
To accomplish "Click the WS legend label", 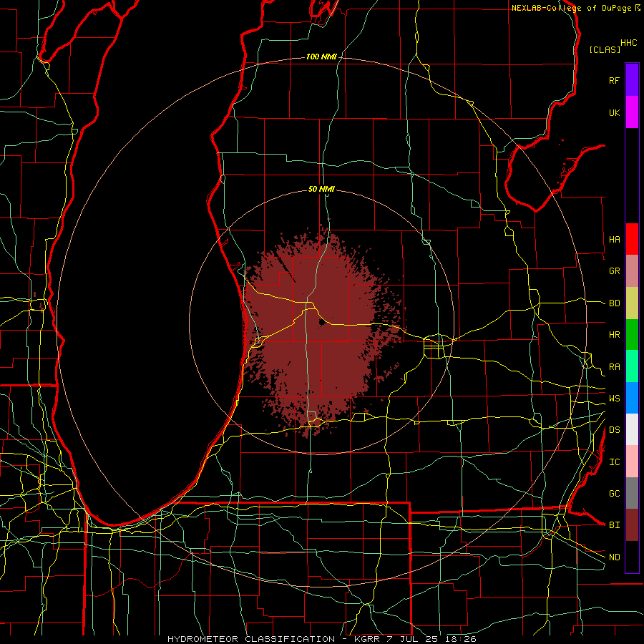I will pyautogui.click(x=615, y=399).
